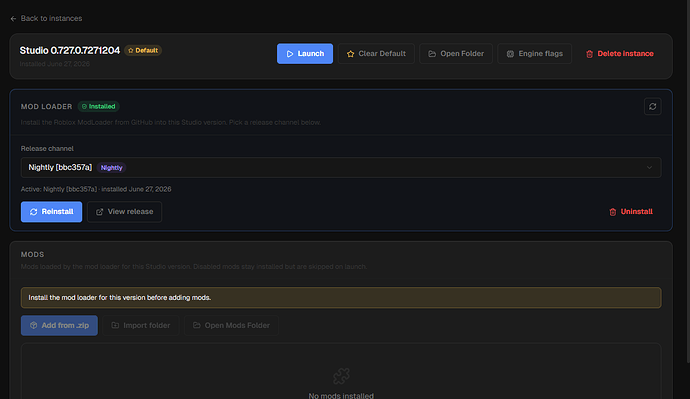Click the Default star badge
This screenshot has height=399, width=690.
coord(143,51)
